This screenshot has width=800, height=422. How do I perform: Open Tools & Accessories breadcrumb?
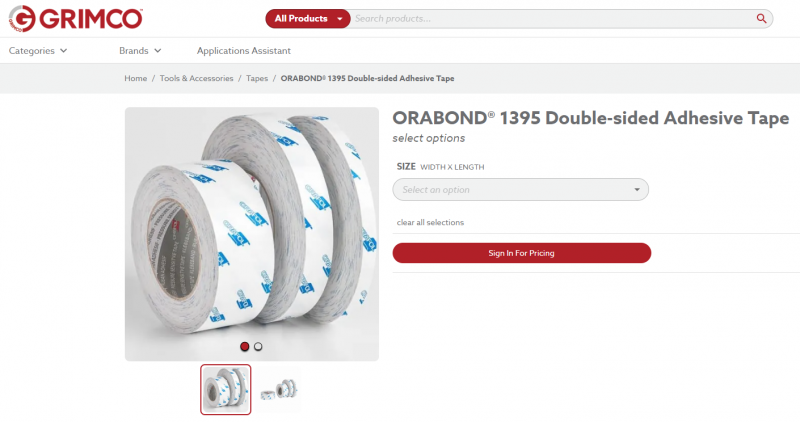tap(196, 78)
